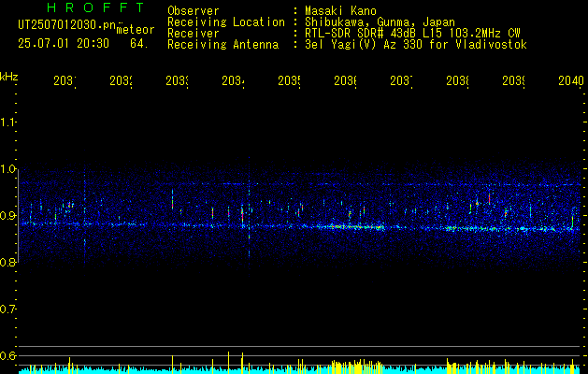Viewport: 588px width, 374px height.
Task: Click the date 25.07.01 20:30 text
Action: 64,44
